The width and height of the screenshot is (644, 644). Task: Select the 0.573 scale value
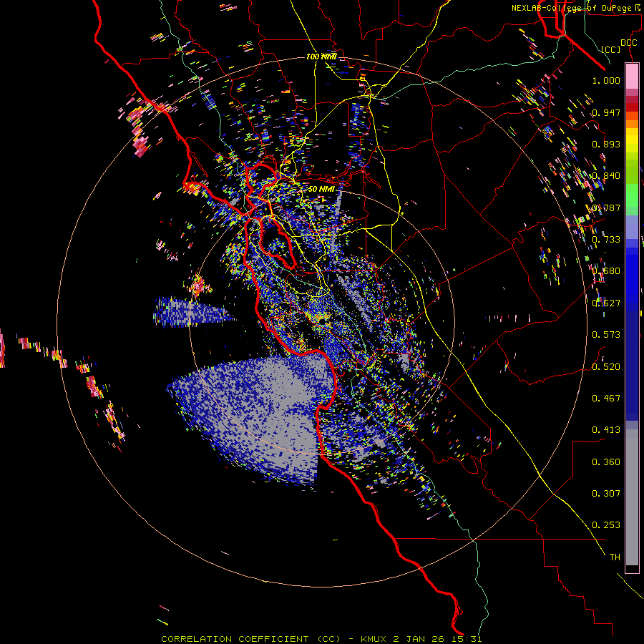tap(606, 335)
